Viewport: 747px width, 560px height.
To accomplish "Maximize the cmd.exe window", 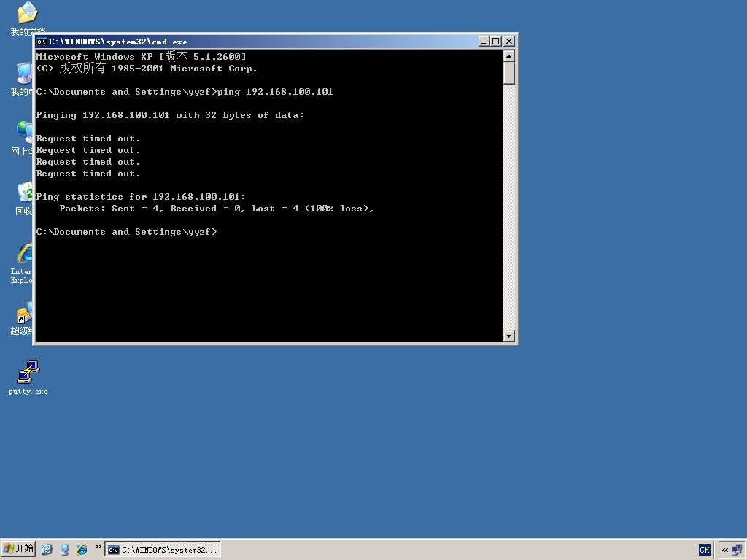I will tap(496, 42).
